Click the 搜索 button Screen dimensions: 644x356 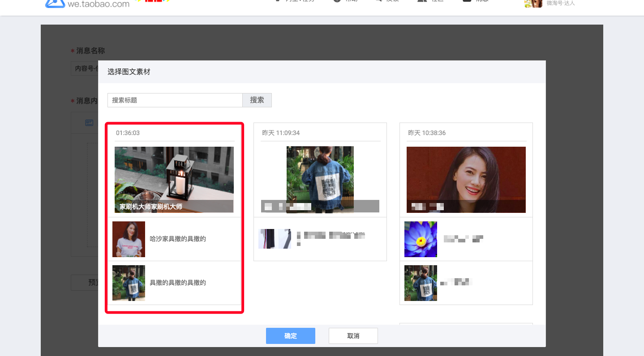[257, 100]
